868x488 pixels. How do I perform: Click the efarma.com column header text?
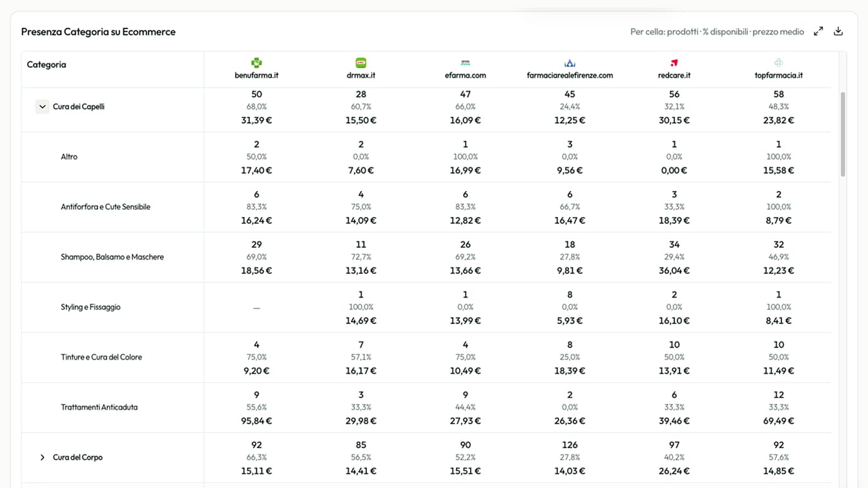(x=465, y=75)
